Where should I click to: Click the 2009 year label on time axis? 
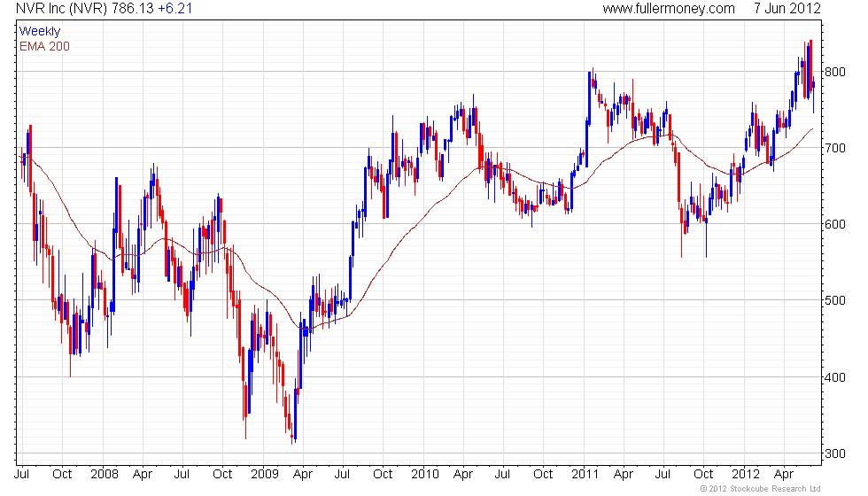tap(264, 474)
